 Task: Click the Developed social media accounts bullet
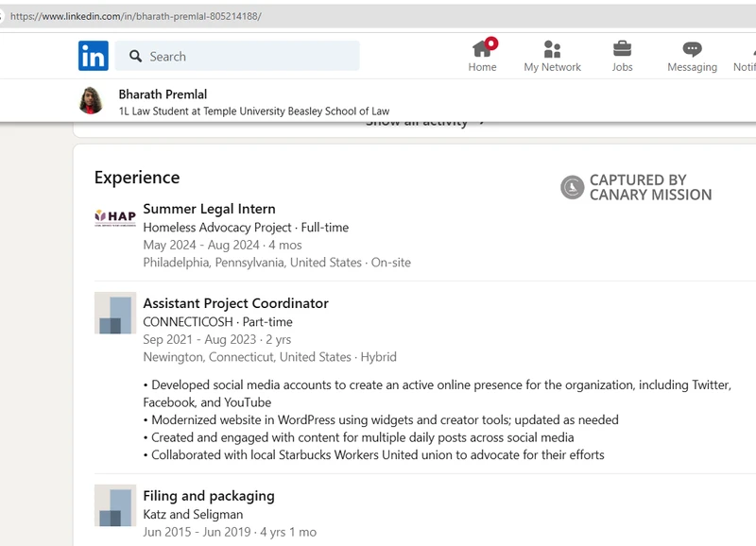click(x=438, y=394)
